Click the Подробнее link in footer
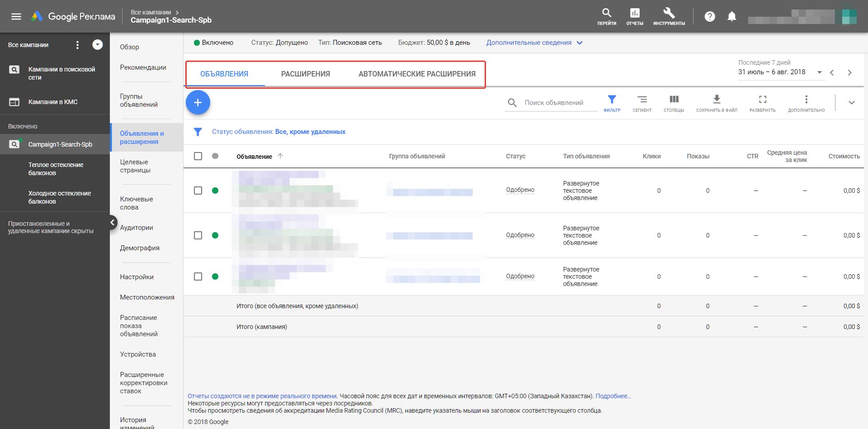868x429 pixels. pyautogui.click(x=613, y=396)
